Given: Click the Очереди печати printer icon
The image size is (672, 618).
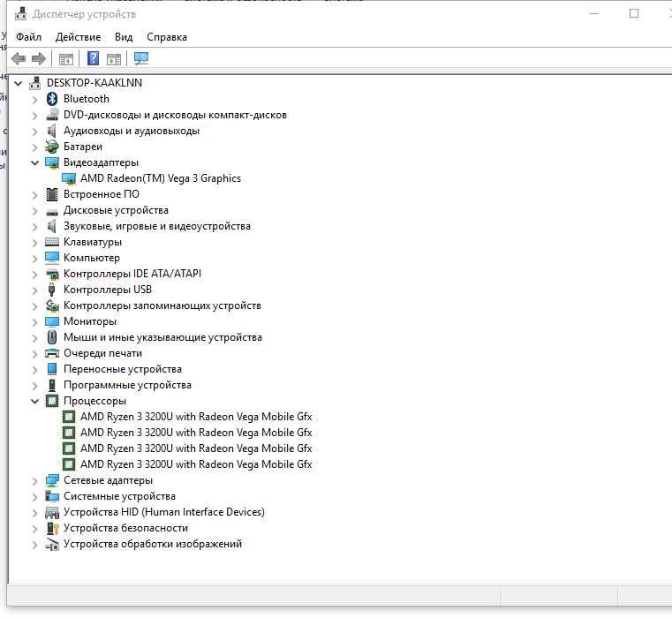Looking at the screenshot, I should 52,353.
